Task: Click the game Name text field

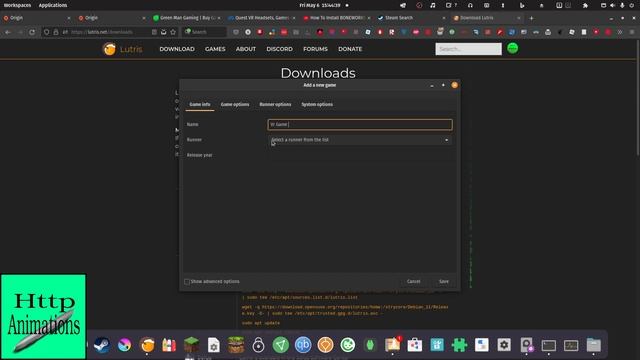Action: (360, 124)
